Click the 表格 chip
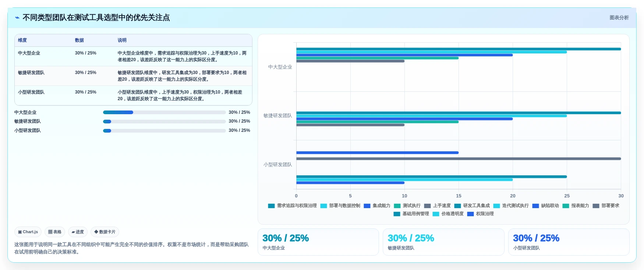Screen dimensions: 644x270 [55, 232]
